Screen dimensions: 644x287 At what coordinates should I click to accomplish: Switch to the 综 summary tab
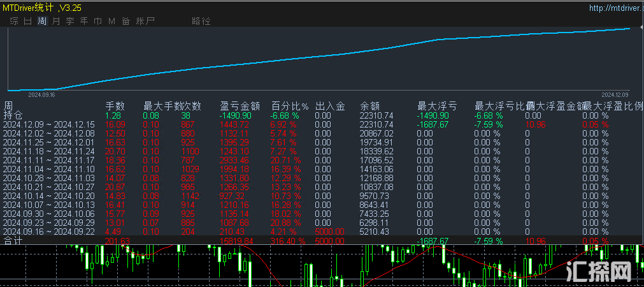point(14,21)
